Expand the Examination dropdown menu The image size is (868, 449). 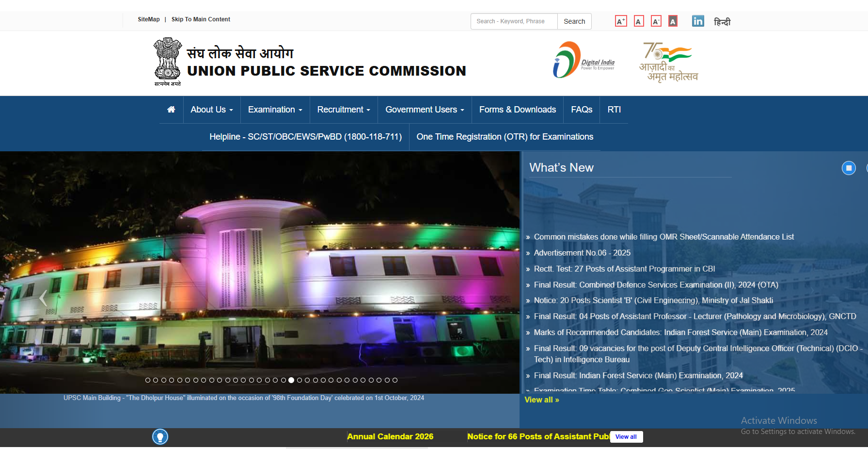click(x=275, y=110)
